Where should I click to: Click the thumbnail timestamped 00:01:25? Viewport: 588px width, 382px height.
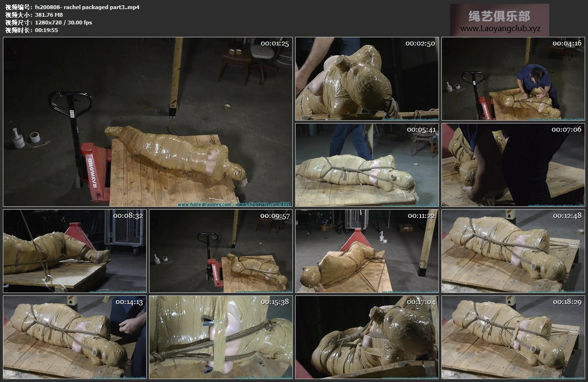coord(148,122)
